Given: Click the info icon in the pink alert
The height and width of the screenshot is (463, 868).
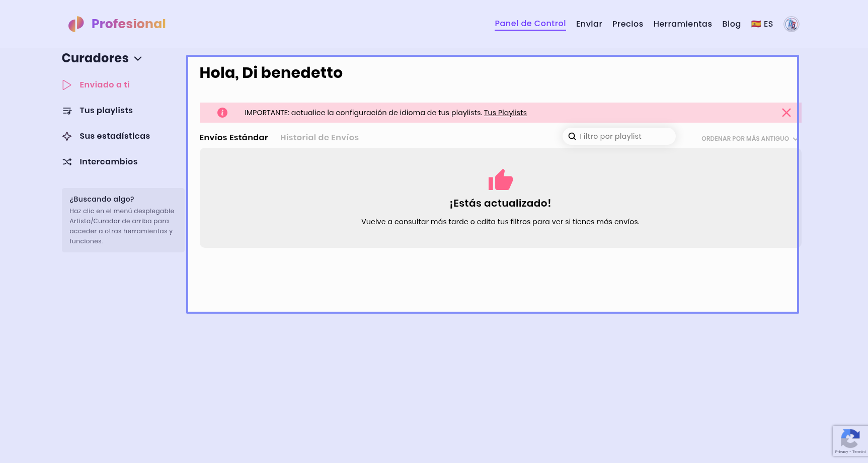Looking at the screenshot, I should [x=222, y=113].
